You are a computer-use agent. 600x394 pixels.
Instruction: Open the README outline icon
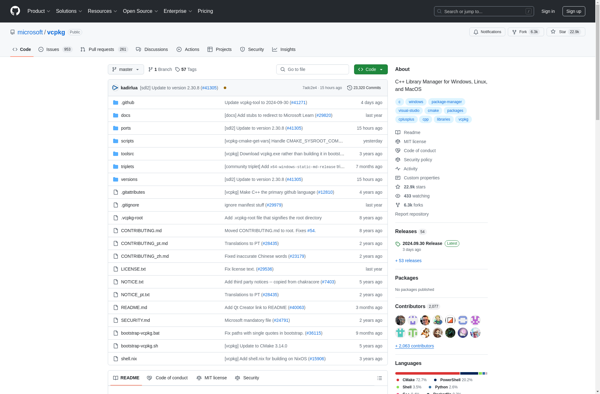(379, 378)
